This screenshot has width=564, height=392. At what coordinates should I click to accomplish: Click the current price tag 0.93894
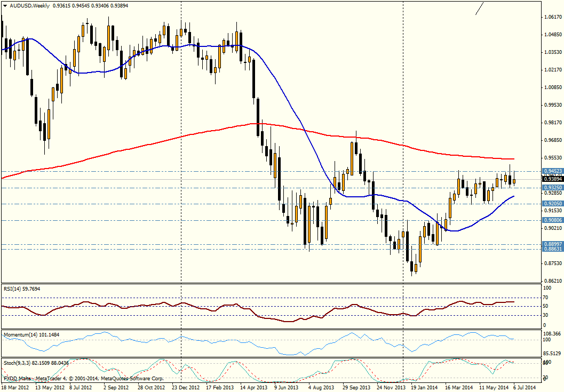[552, 180]
